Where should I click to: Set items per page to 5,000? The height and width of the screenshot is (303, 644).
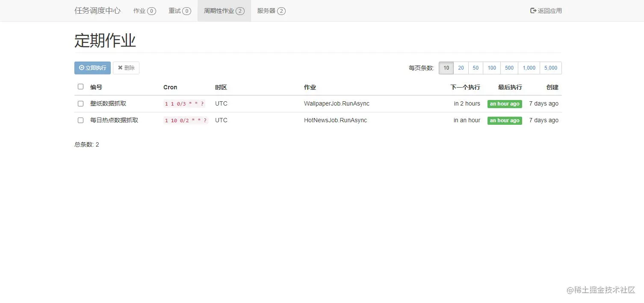(551, 68)
